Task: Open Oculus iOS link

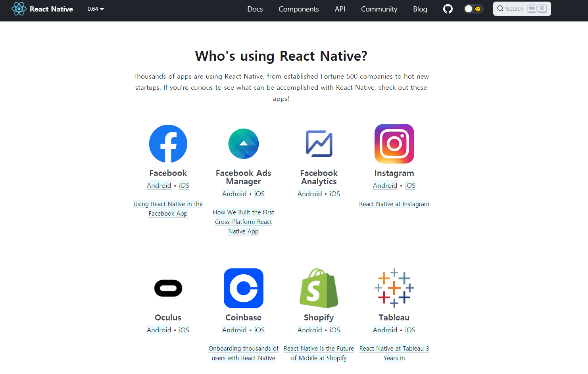Action: click(x=184, y=330)
